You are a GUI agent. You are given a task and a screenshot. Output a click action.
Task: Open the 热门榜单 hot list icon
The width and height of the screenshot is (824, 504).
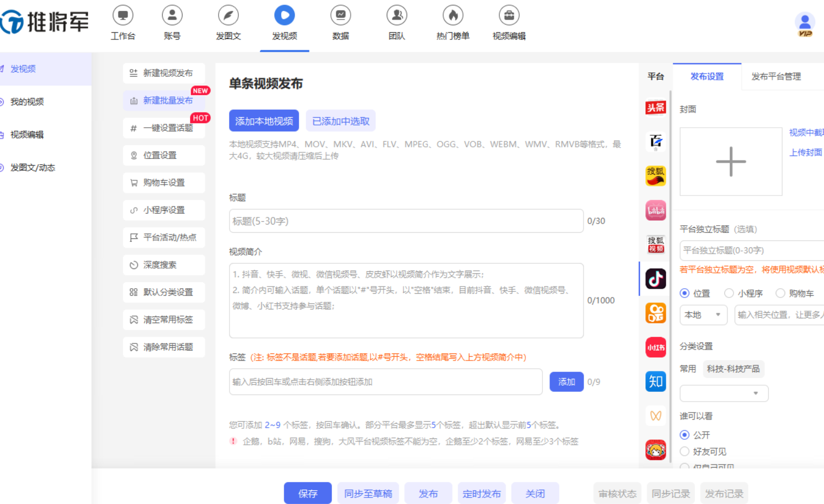pyautogui.click(x=453, y=15)
